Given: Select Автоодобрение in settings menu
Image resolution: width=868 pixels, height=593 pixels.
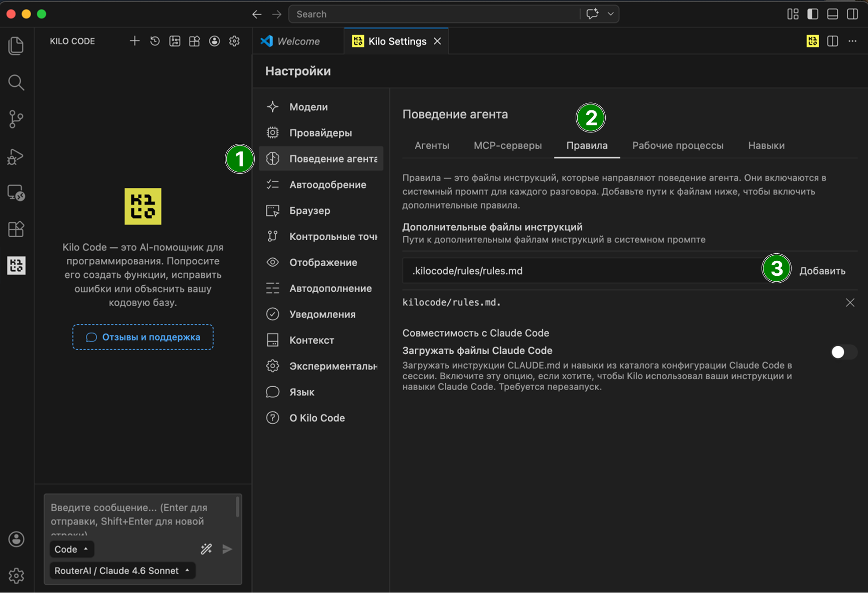Looking at the screenshot, I should (327, 185).
